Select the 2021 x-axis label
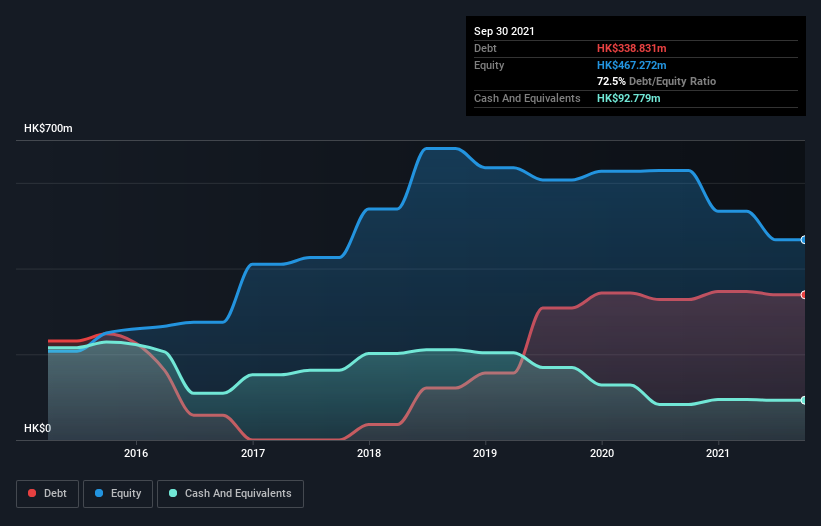 tap(718, 453)
